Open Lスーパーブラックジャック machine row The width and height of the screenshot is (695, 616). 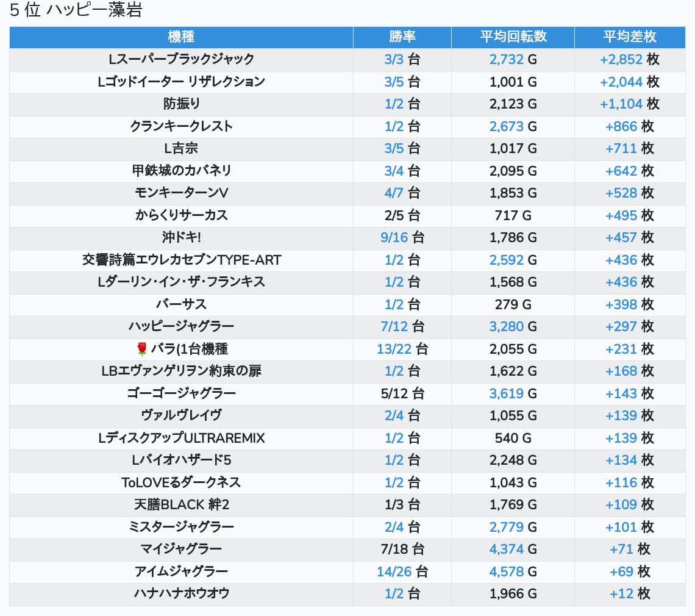181,59
